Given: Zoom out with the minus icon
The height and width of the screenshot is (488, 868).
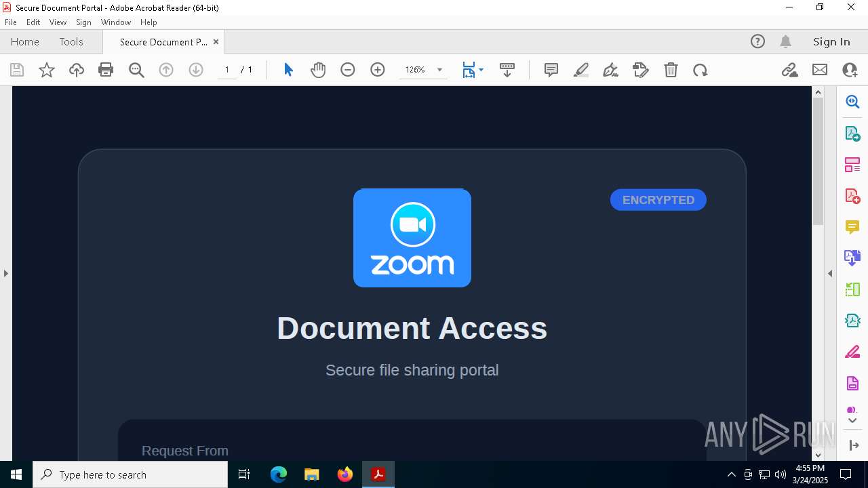Looking at the screenshot, I should 348,70.
